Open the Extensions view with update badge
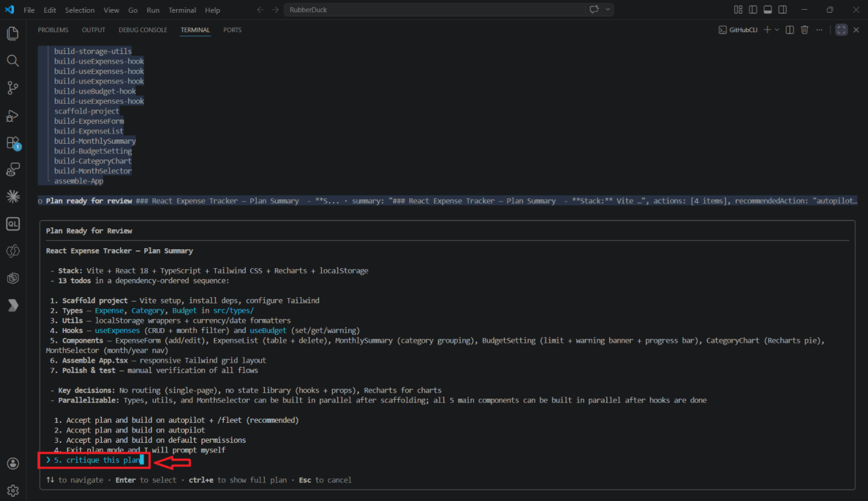This screenshot has height=501, width=868. pos(13,143)
